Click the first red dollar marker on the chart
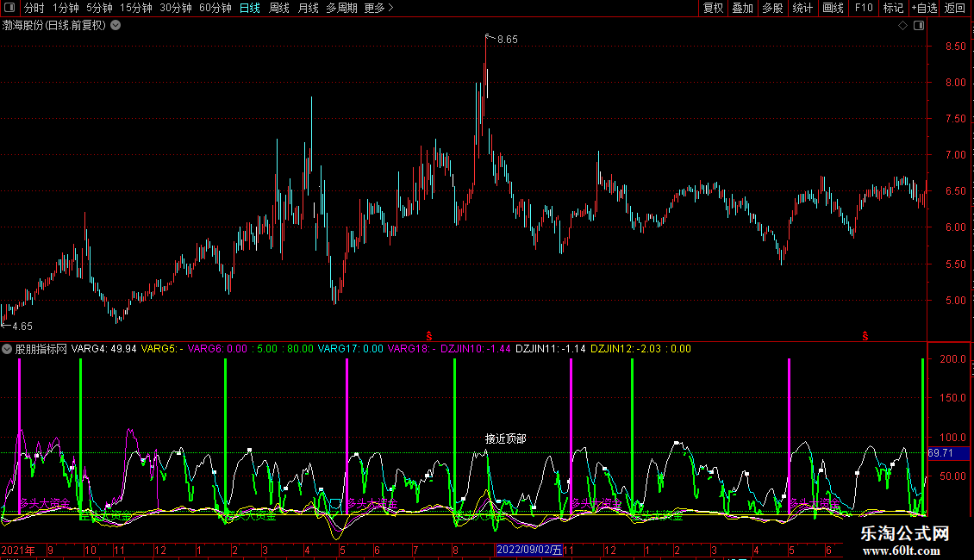The height and width of the screenshot is (560, 974). [x=428, y=334]
